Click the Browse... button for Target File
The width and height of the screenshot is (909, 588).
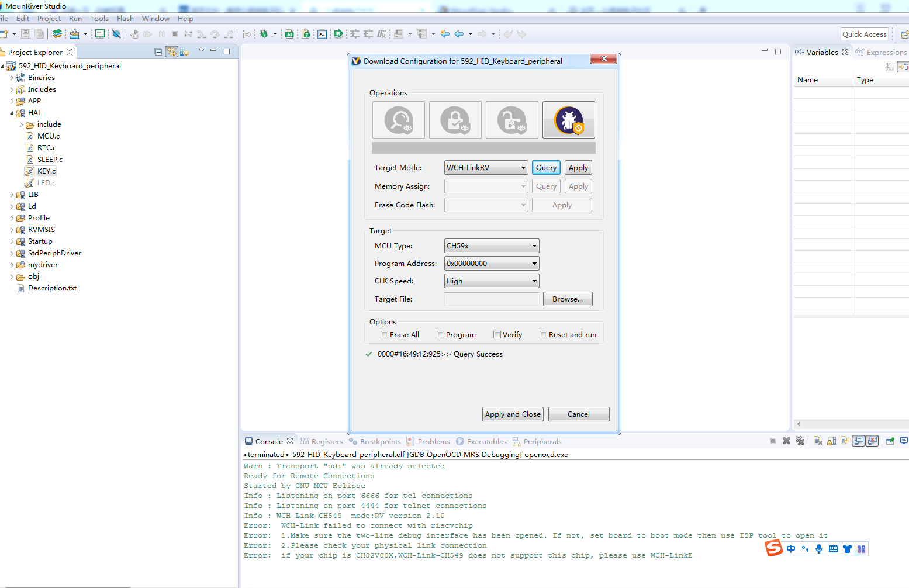click(x=568, y=299)
